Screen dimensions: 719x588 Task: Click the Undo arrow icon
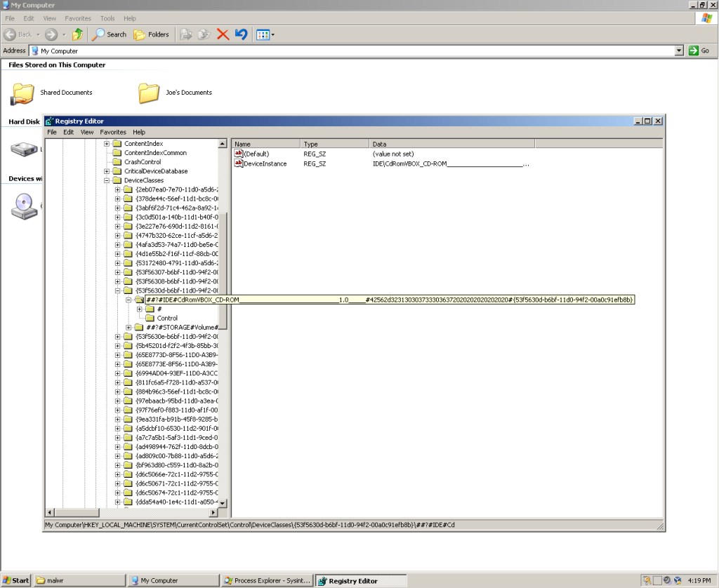tap(241, 34)
